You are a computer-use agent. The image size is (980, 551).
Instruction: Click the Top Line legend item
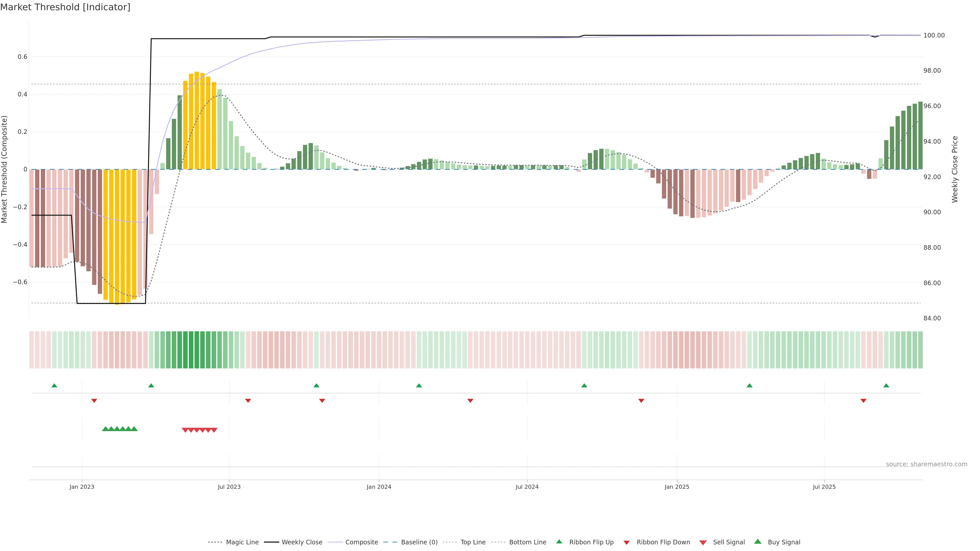(472, 542)
